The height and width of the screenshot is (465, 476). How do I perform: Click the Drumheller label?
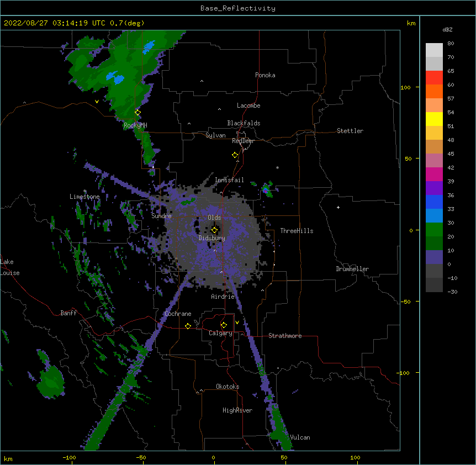pyautogui.click(x=352, y=269)
